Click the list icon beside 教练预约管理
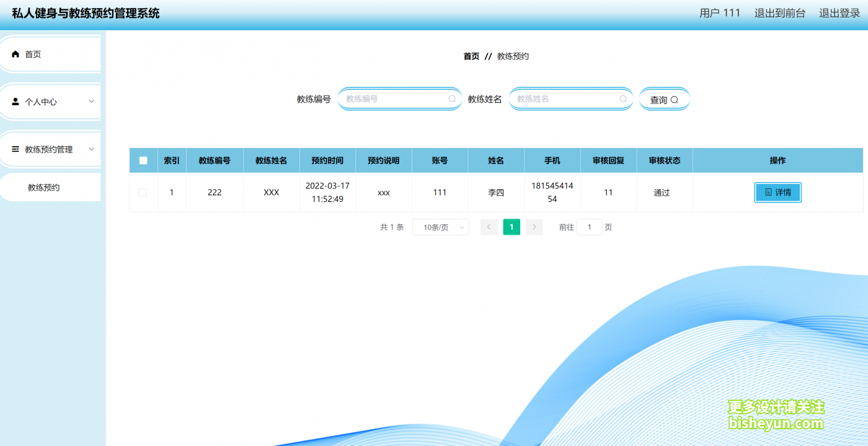The width and height of the screenshot is (868, 446). pyautogui.click(x=15, y=149)
